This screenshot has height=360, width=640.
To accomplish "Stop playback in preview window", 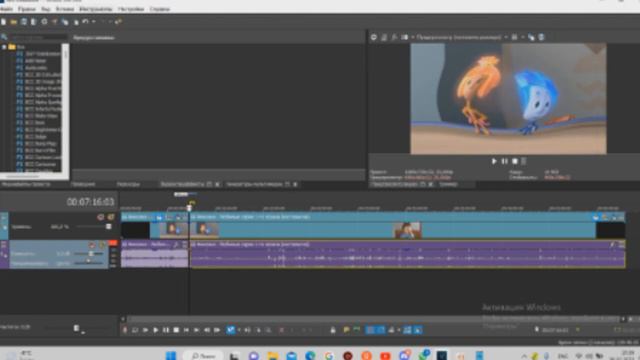I will click(x=515, y=161).
